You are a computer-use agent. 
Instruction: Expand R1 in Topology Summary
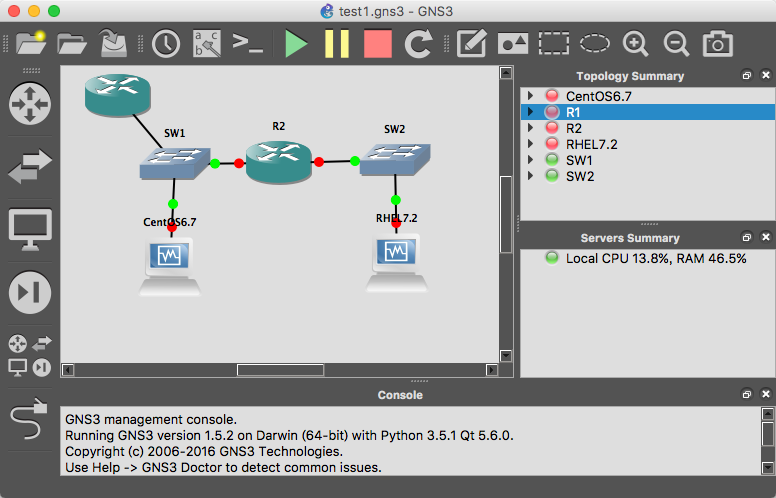[531, 112]
